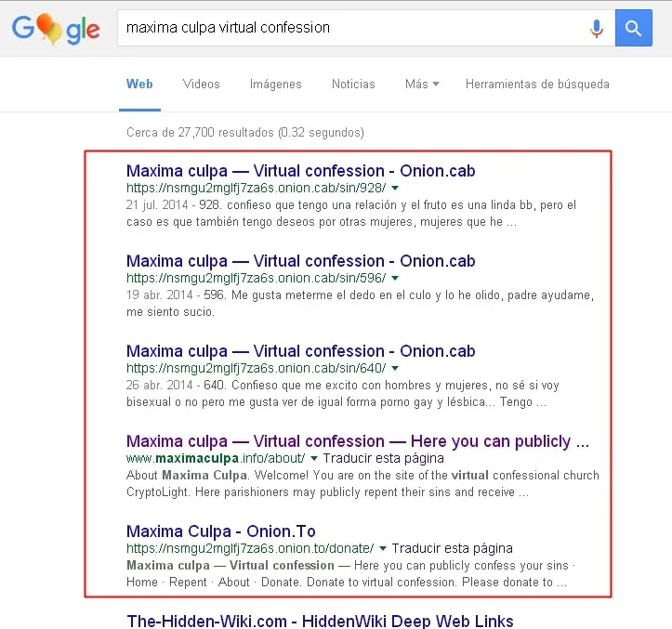Viewport: 672px width, 629px height.
Task: Expand green arrow next to onion.to/donate URL
Action: click(383, 548)
